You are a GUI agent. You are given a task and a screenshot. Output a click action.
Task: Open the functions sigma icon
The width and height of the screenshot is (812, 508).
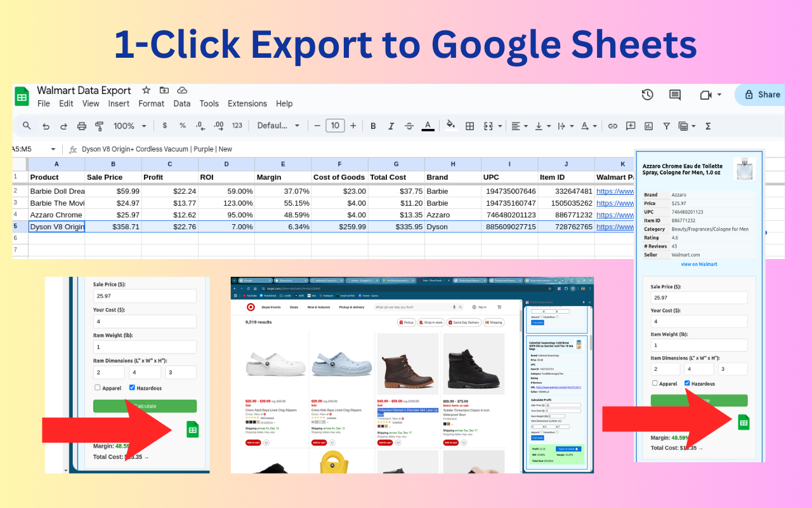pyautogui.click(x=708, y=126)
